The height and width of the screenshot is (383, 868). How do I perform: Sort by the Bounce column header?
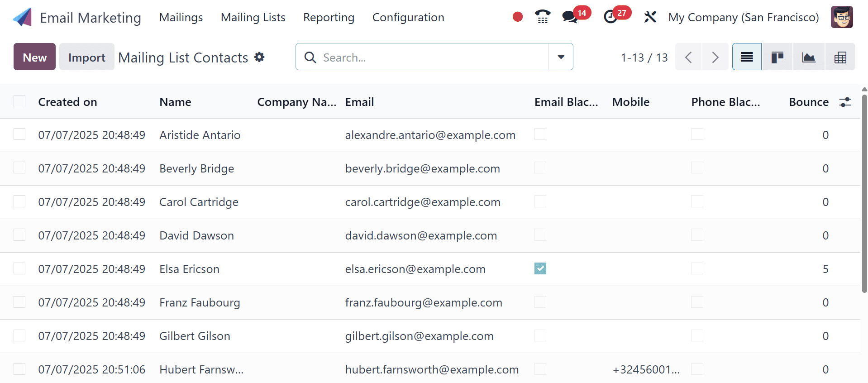[x=809, y=102]
